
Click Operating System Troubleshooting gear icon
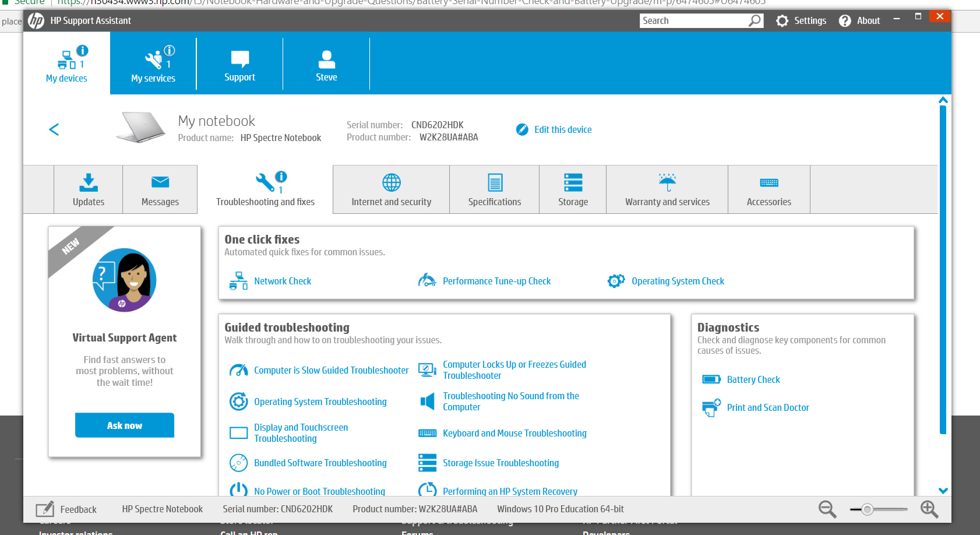coord(238,402)
